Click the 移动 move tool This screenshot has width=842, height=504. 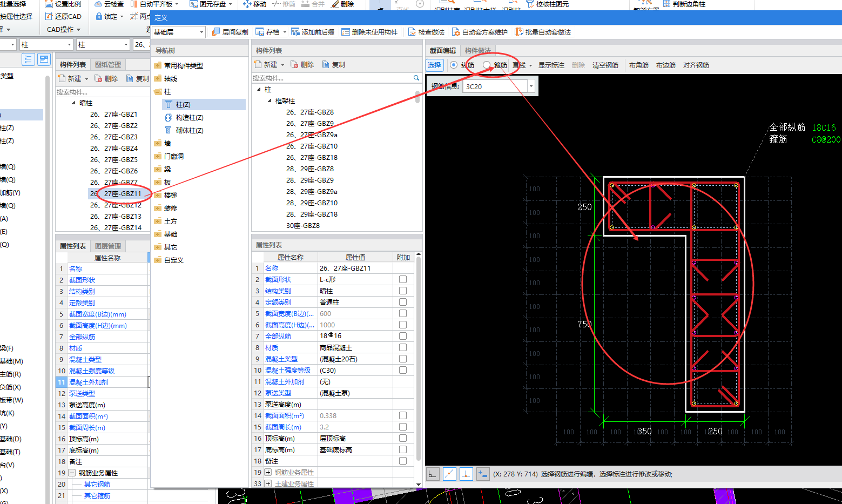pos(255,4)
